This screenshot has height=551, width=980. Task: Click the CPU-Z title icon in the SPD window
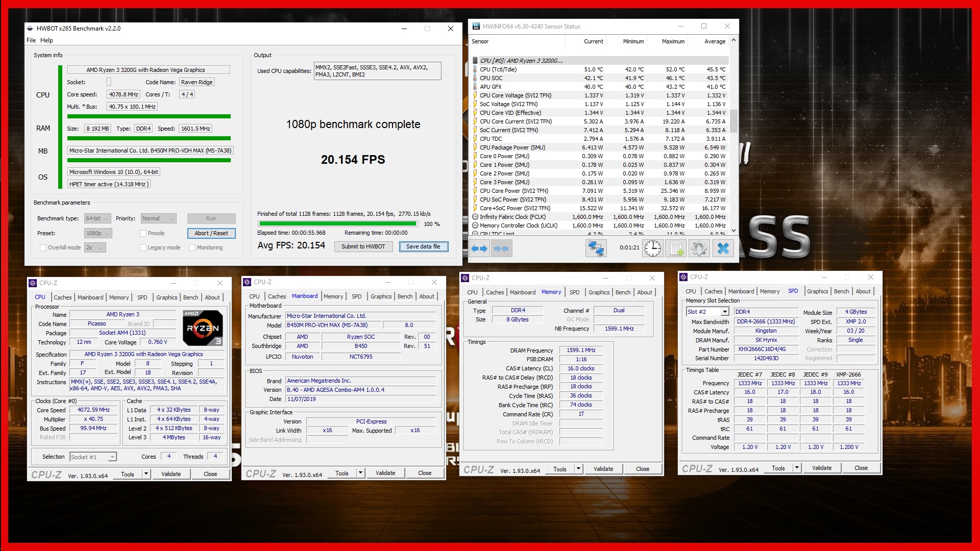click(683, 277)
